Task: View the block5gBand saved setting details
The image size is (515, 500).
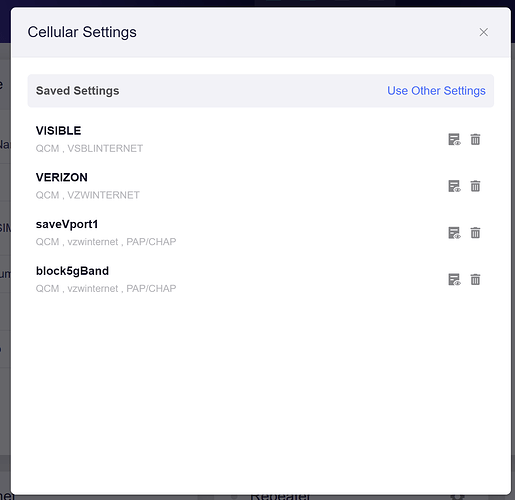Action: coord(454,279)
